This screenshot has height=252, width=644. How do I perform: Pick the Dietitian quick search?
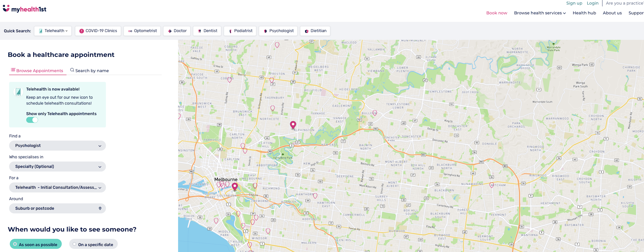click(315, 31)
